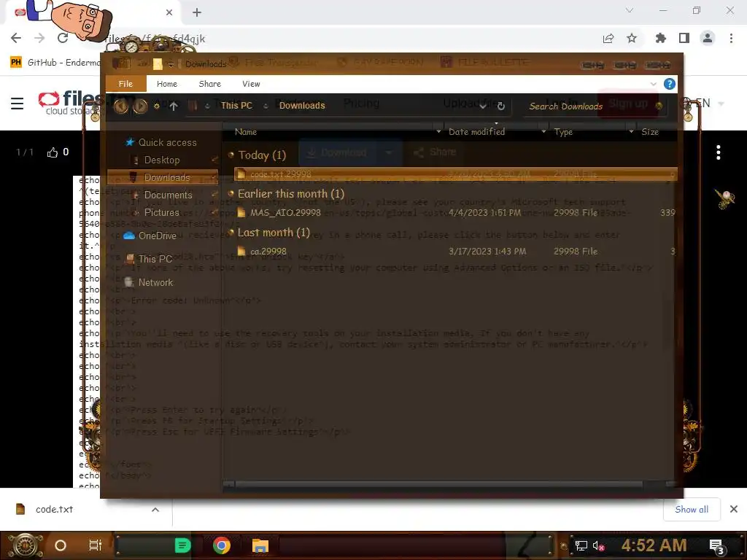Open Chrome tab search chevron
The width and height of the screenshot is (747, 560).
pos(630,10)
